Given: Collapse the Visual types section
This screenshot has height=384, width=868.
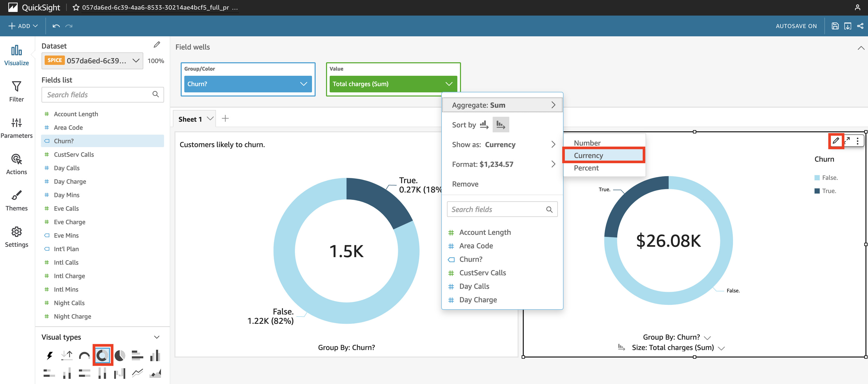Looking at the screenshot, I should click(x=157, y=337).
